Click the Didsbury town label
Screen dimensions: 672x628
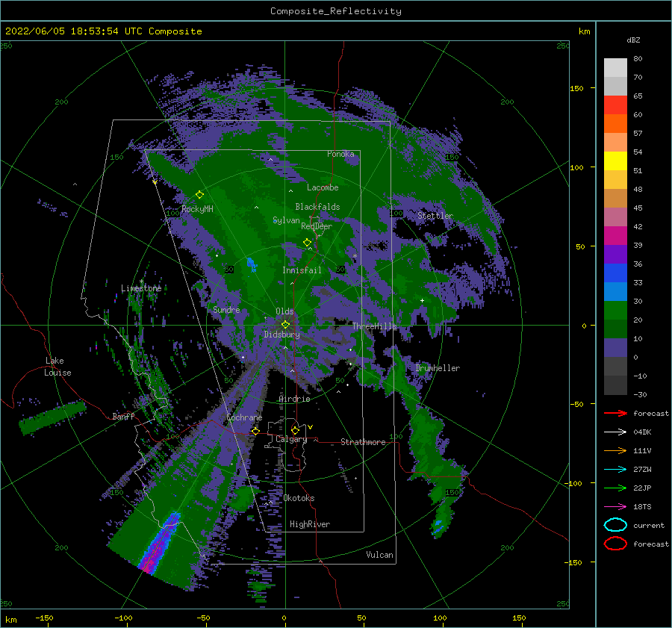tap(281, 335)
